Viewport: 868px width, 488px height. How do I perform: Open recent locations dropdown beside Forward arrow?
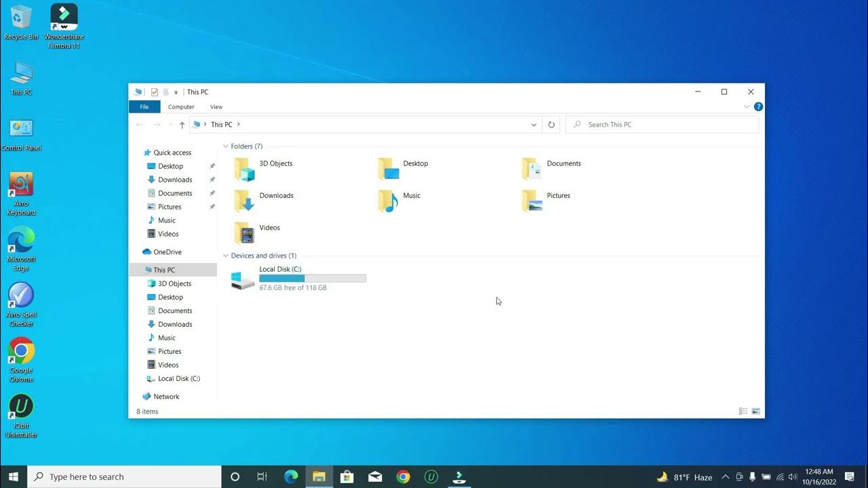tap(170, 125)
